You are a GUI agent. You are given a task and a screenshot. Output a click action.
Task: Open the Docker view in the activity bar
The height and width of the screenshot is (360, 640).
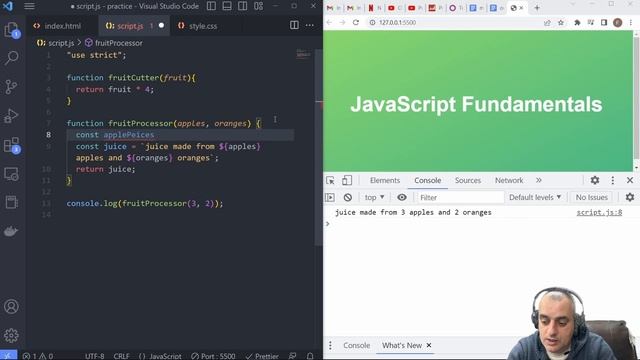(11, 231)
